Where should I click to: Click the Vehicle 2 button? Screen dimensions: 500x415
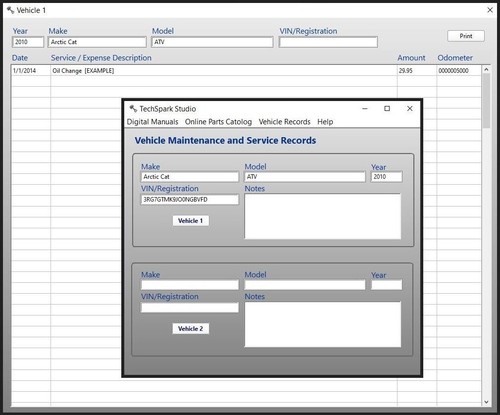[x=191, y=329]
